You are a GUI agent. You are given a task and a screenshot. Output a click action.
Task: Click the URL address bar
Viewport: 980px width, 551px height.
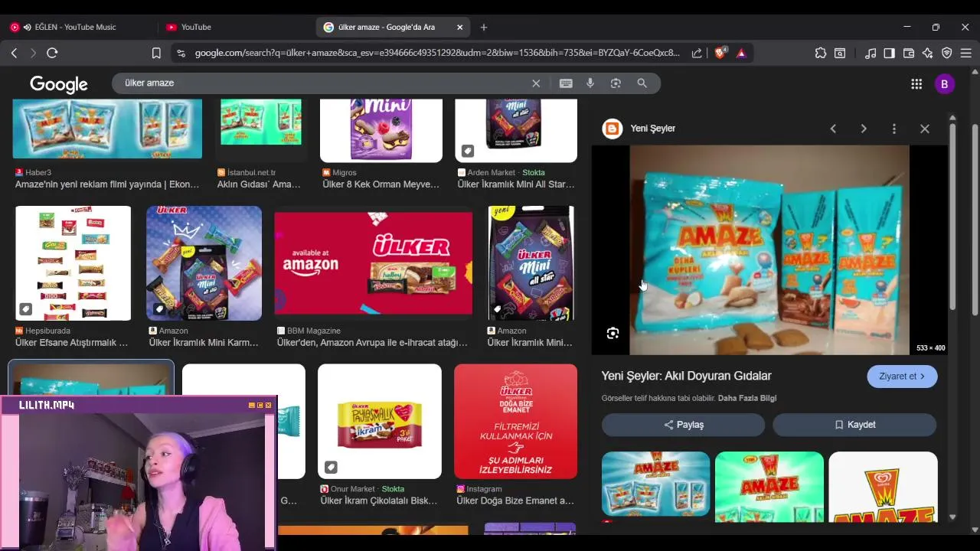point(436,53)
